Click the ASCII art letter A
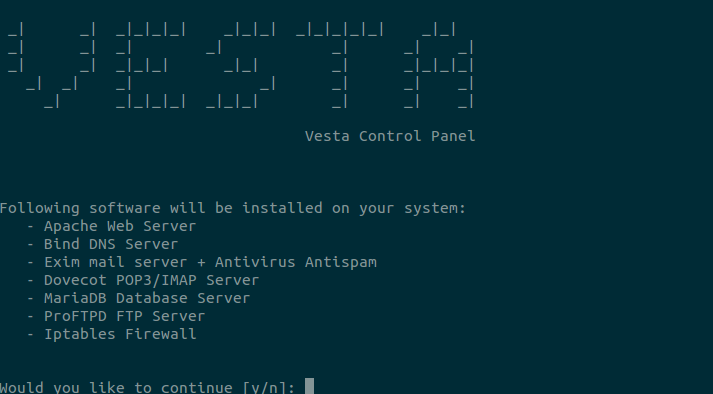Screen dimensions: 713x394 (439, 66)
